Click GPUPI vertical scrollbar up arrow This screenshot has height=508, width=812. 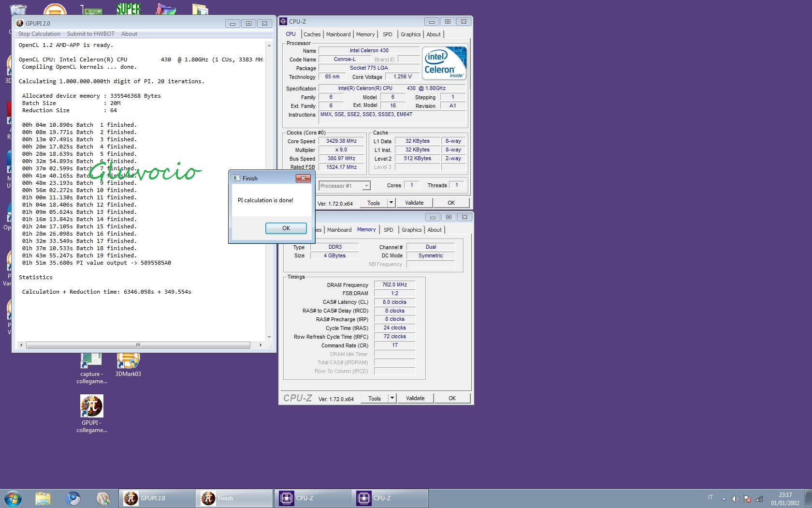(269, 45)
